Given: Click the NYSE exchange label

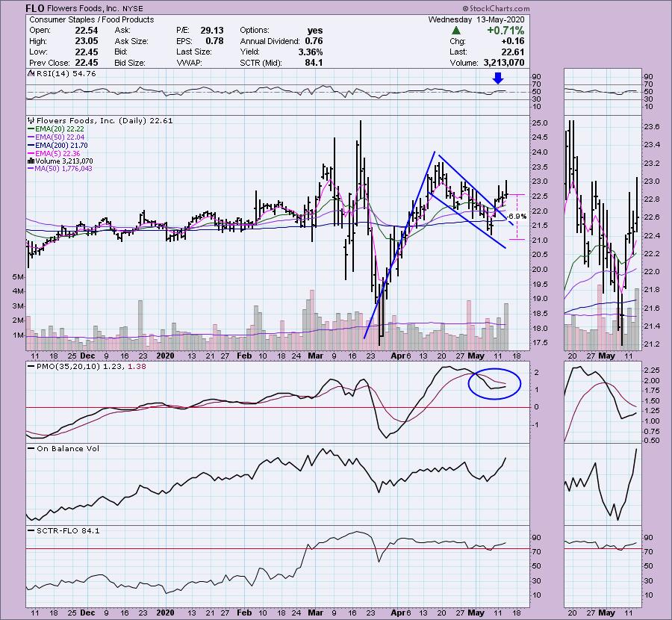Looking at the screenshot, I should point(133,8).
